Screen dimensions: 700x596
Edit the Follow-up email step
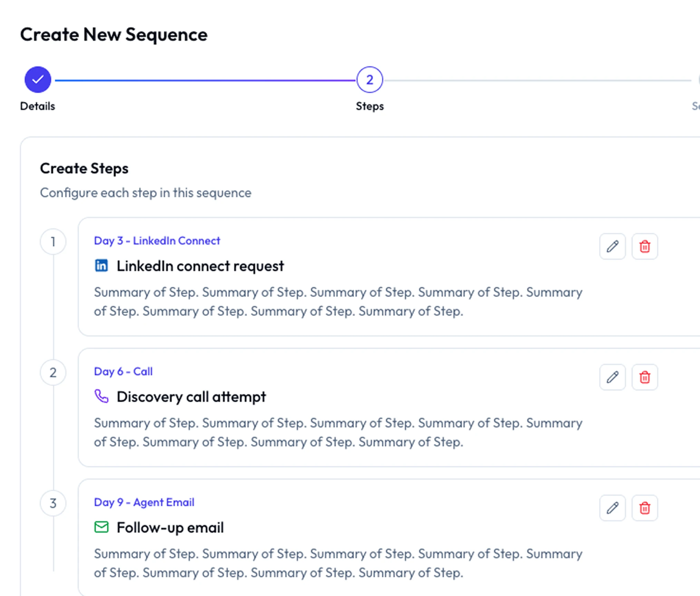point(612,508)
